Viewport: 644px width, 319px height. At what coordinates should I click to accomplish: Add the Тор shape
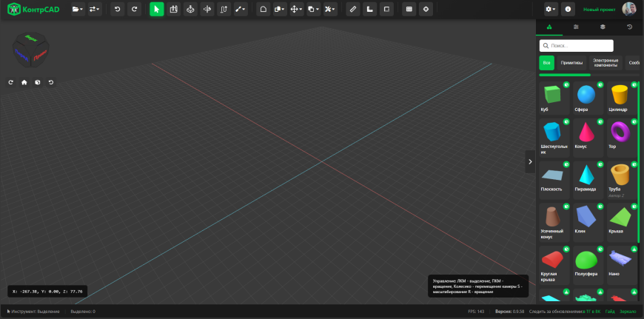coord(622,138)
